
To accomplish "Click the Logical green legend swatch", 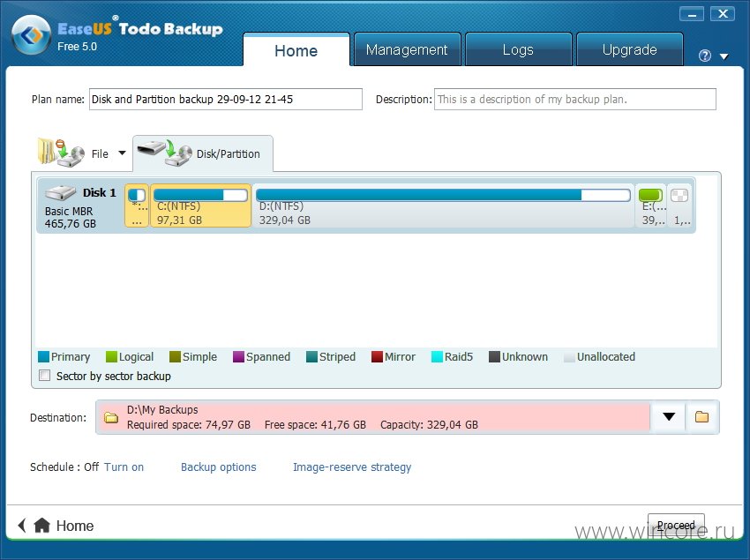I will [111, 357].
